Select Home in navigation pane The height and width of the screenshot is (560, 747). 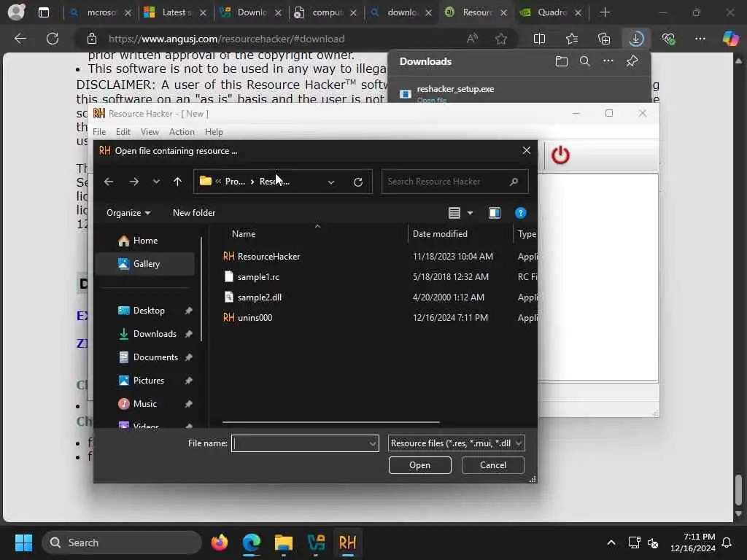click(145, 241)
